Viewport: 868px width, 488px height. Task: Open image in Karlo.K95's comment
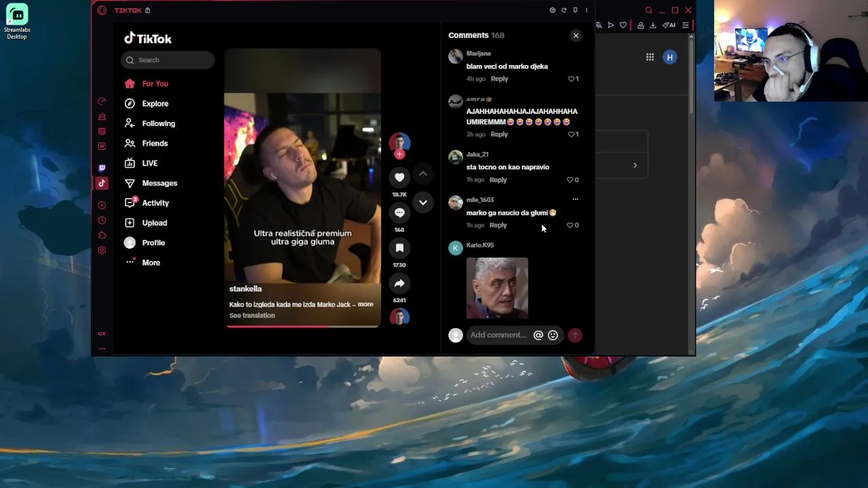point(497,288)
